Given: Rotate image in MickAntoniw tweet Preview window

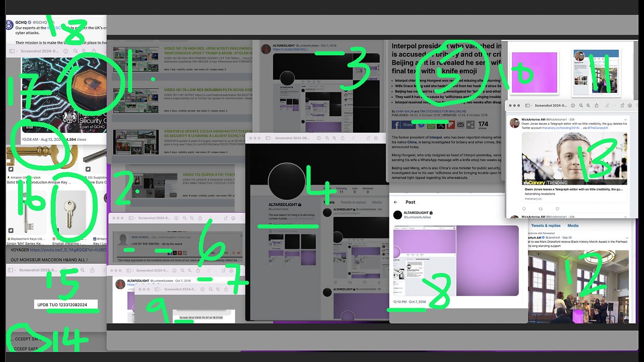Looking at the screenshot, I should (x=622, y=106).
